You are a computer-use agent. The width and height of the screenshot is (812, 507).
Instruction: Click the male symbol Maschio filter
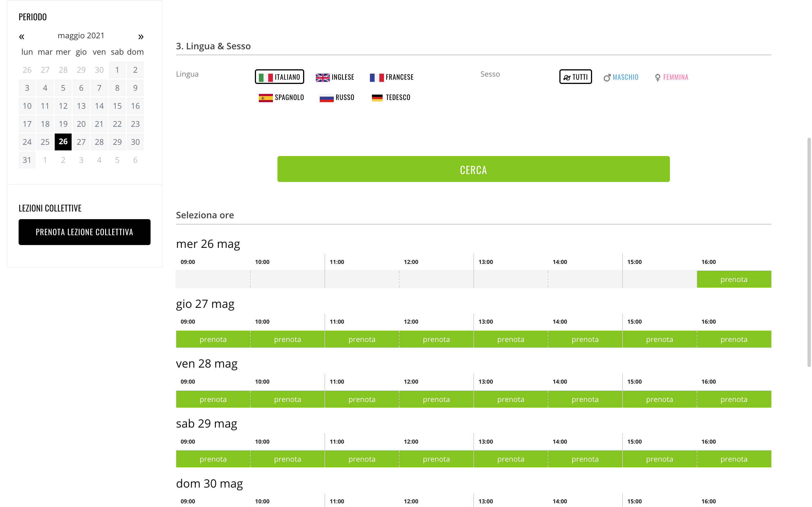(x=621, y=77)
